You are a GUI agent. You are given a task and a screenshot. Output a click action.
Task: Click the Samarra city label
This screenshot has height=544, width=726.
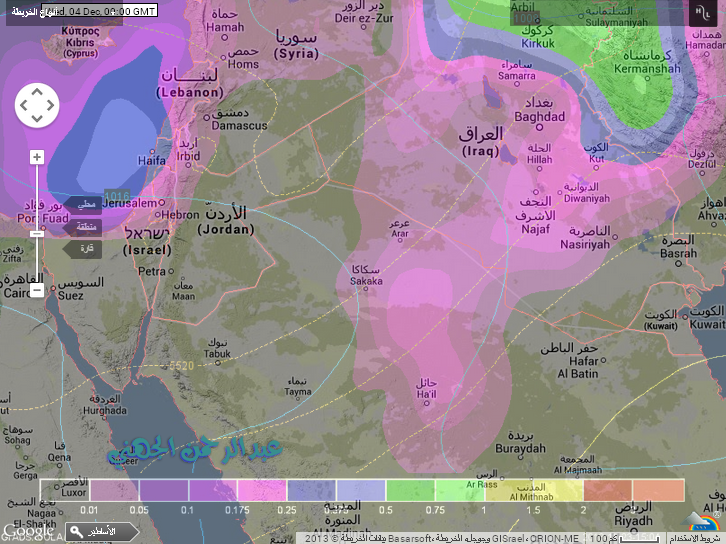point(517,75)
